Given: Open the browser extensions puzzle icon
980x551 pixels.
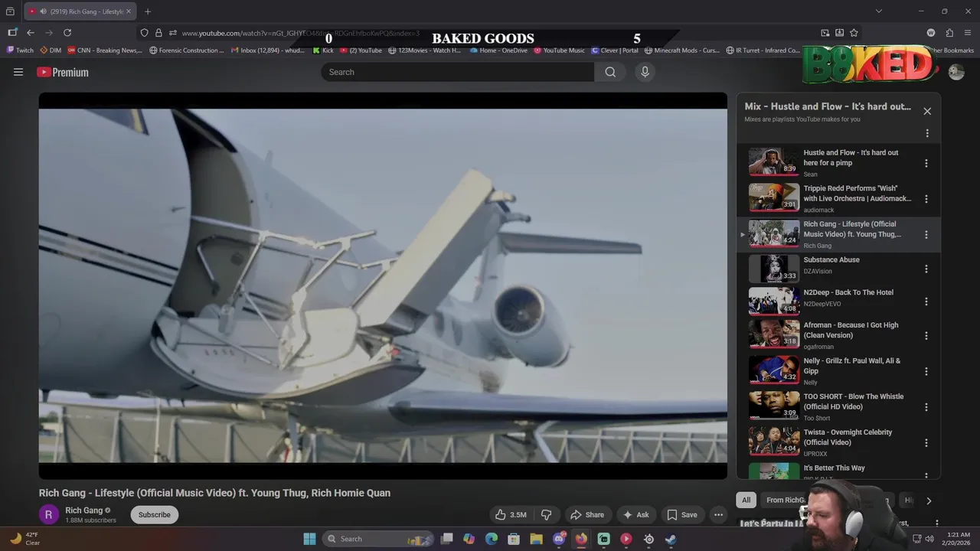Looking at the screenshot, I should (949, 33).
